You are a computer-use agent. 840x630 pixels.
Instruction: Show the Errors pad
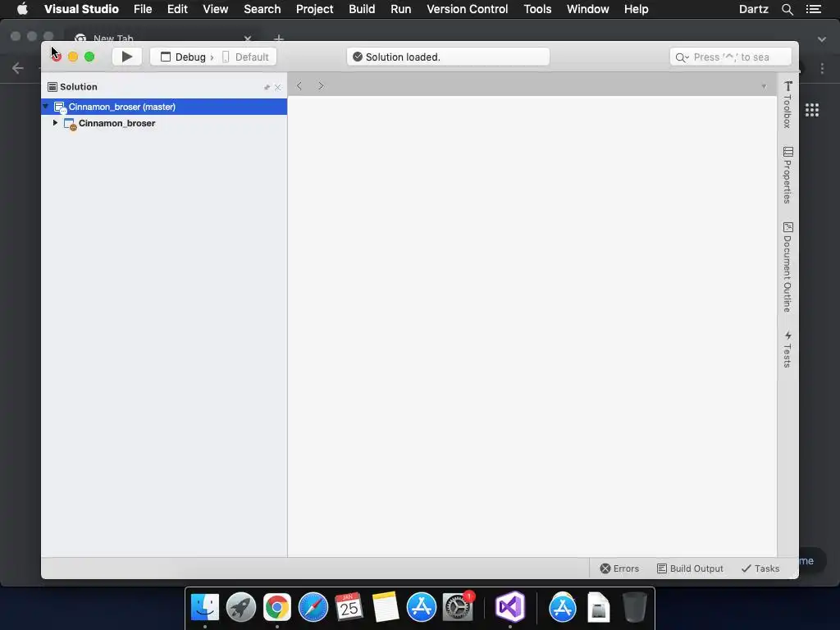coord(619,568)
